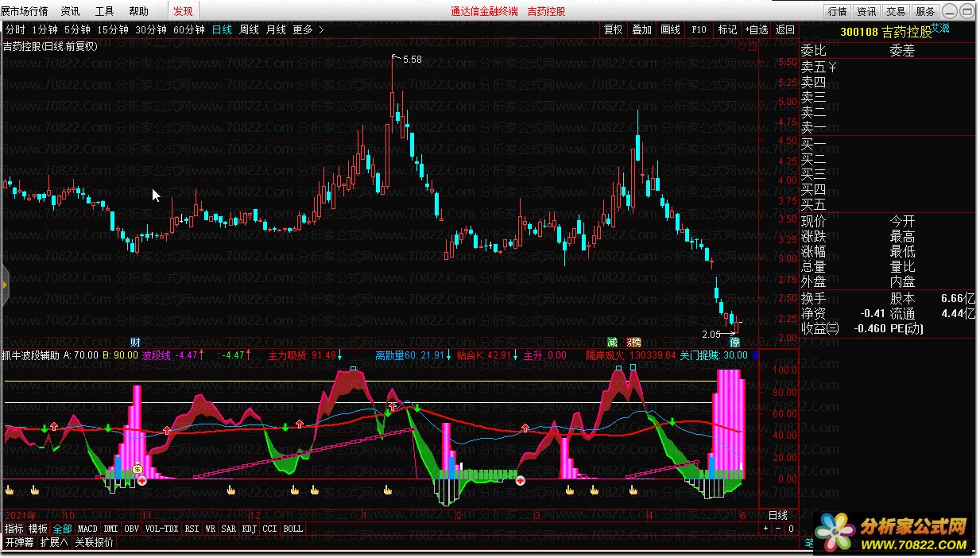
Task: Select the 1分钟 period
Action: tap(45, 29)
